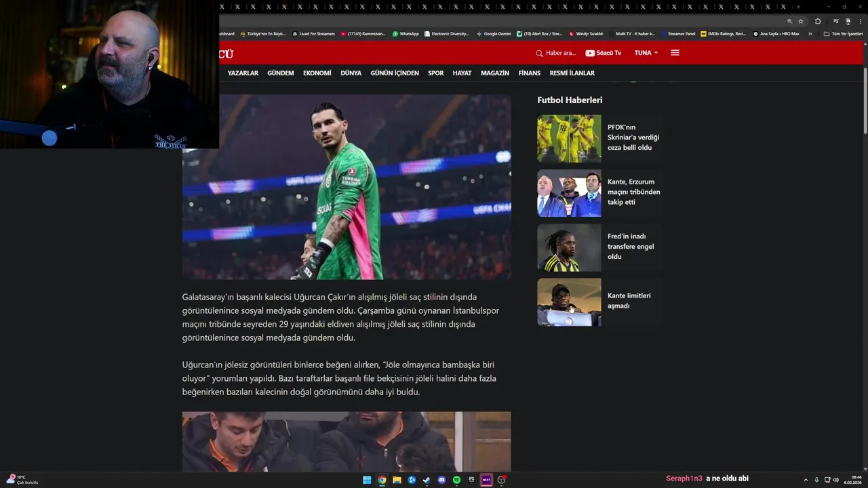Open Chrome three-dot menu
This screenshot has height=488, width=868.
click(x=861, y=21)
